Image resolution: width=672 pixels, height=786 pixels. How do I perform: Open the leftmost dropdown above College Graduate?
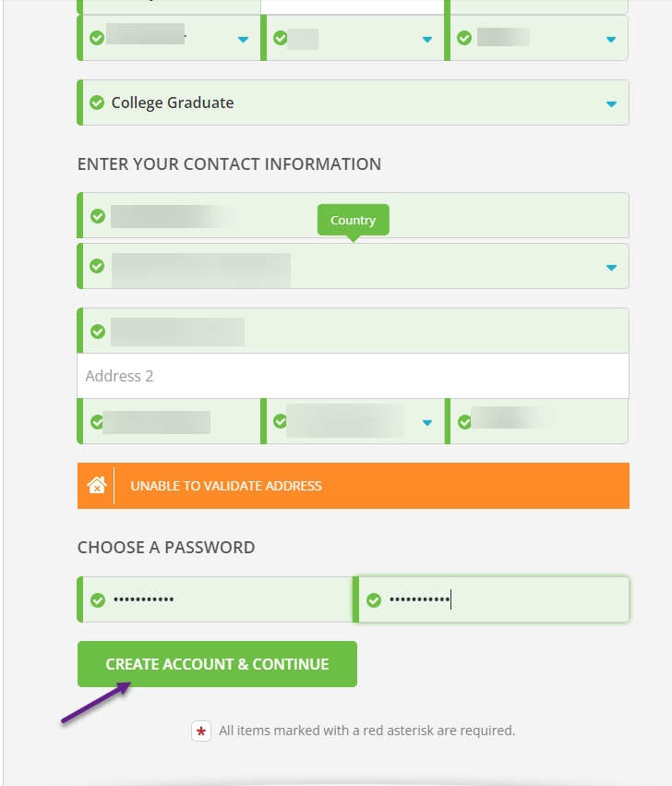[243, 39]
